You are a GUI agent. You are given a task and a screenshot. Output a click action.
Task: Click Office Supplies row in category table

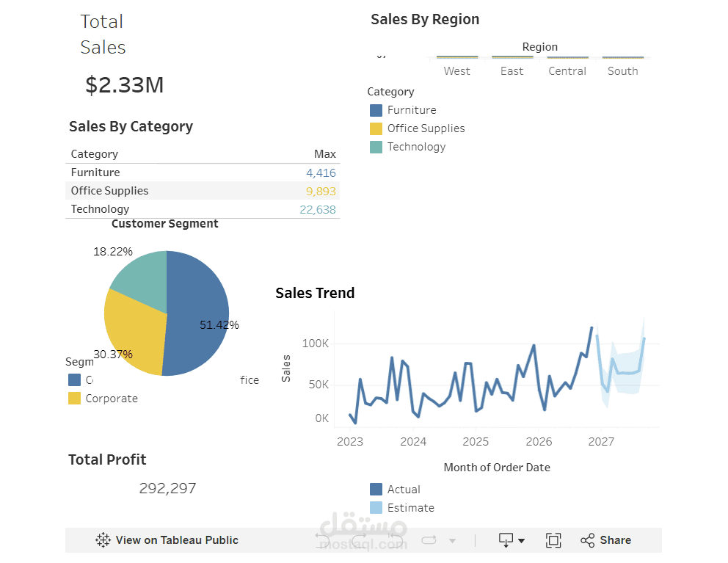pyautogui.click(x=203, y=190)
